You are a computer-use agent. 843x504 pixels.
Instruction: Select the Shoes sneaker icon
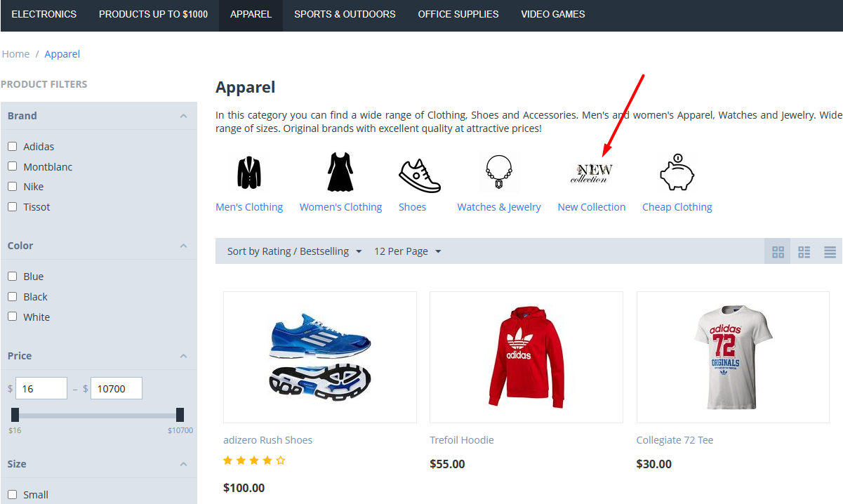420,175
